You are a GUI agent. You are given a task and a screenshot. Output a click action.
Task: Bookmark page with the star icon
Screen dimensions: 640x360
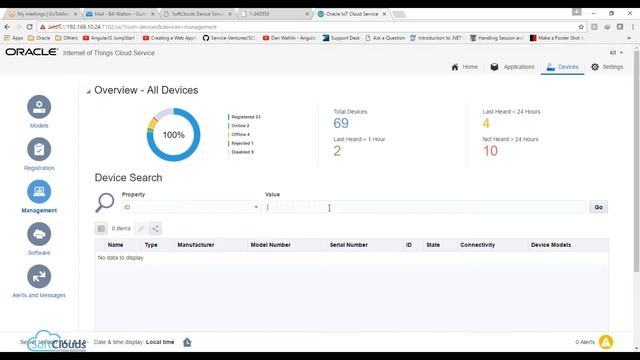pos(581,27)
